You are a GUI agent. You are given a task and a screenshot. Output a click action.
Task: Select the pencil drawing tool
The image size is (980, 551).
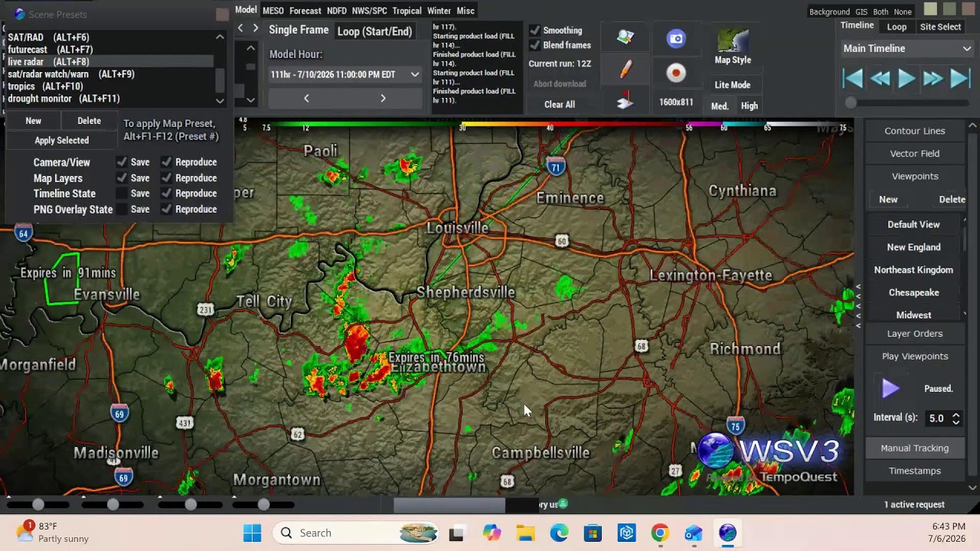click(626, 70)
